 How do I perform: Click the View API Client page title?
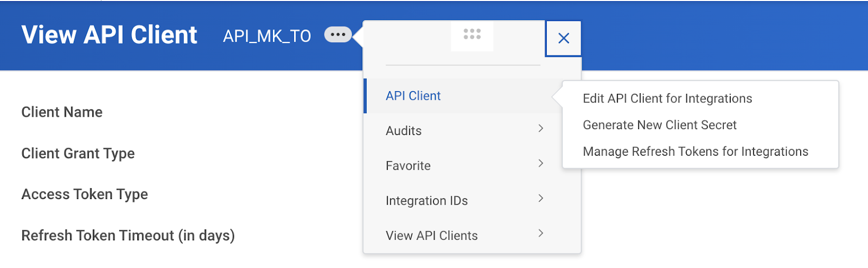[109, 35]
